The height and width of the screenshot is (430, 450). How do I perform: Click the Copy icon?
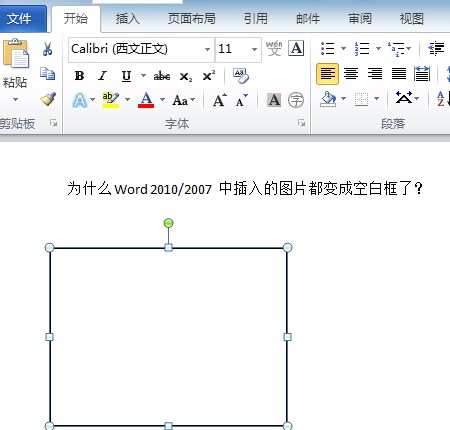click(x=47, y=74)
